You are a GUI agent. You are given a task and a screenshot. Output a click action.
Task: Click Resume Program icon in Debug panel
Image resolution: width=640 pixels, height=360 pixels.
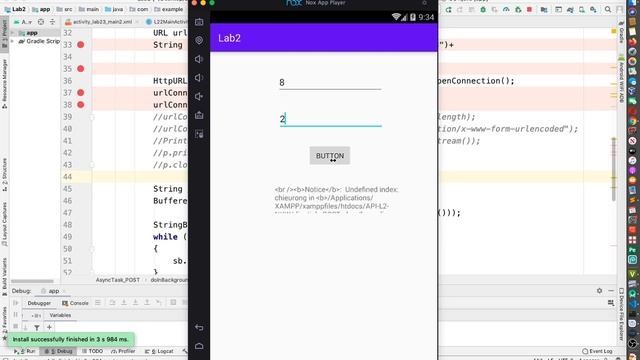click(16, 303)
